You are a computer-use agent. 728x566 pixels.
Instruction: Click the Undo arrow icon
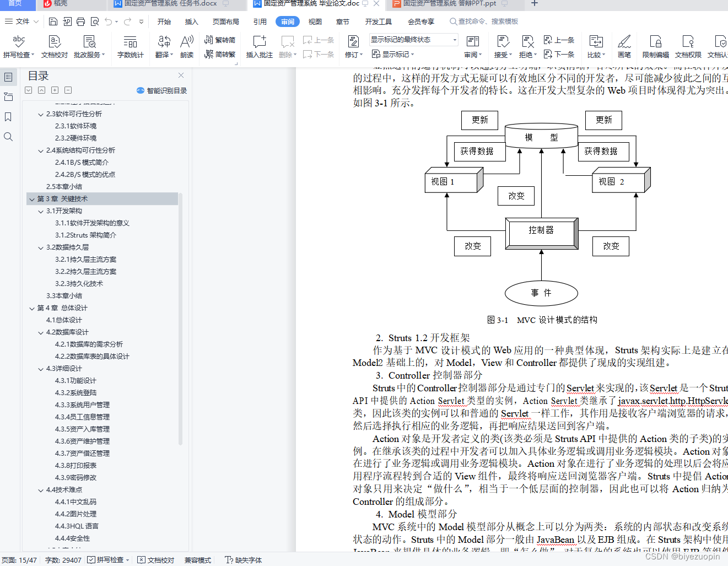[x=109, y=21]
